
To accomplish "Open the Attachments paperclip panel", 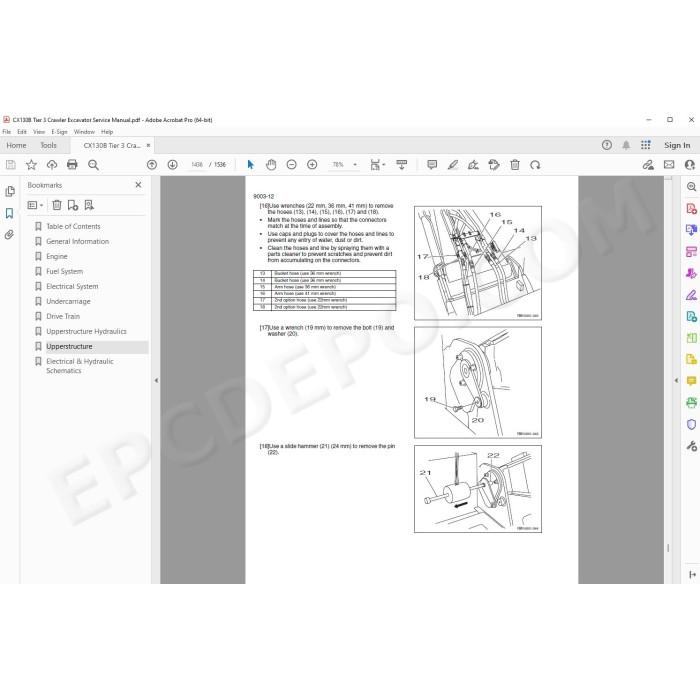I will [9, 234].
